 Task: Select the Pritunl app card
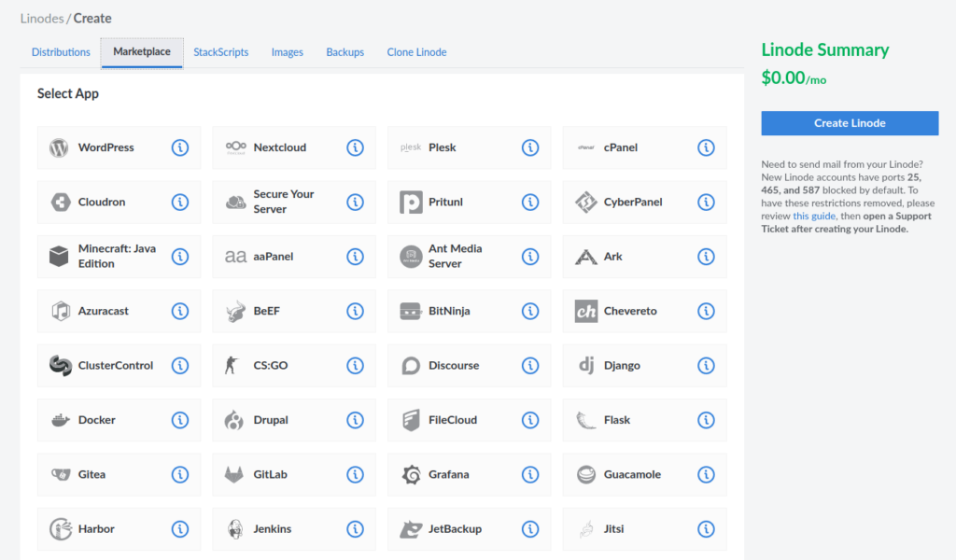[469, 202]
